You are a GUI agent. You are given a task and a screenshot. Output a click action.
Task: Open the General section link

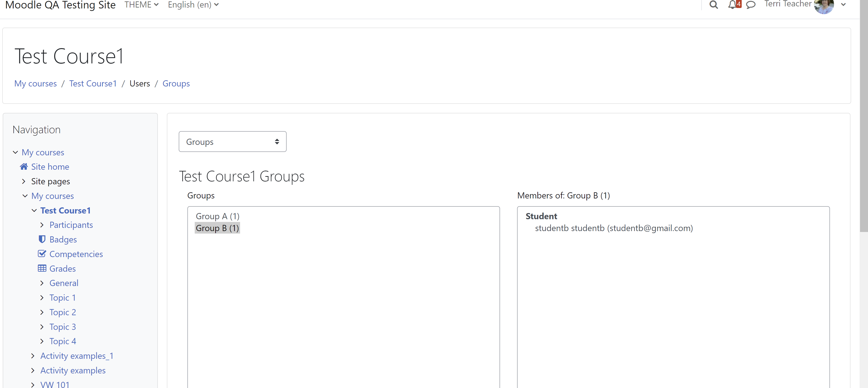[64, 283]
